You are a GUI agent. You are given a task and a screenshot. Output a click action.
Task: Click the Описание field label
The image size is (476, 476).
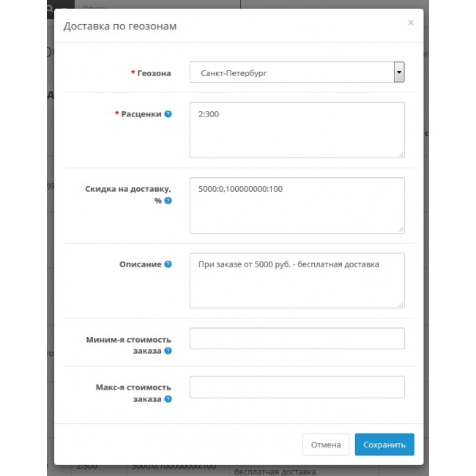[141, 264]
